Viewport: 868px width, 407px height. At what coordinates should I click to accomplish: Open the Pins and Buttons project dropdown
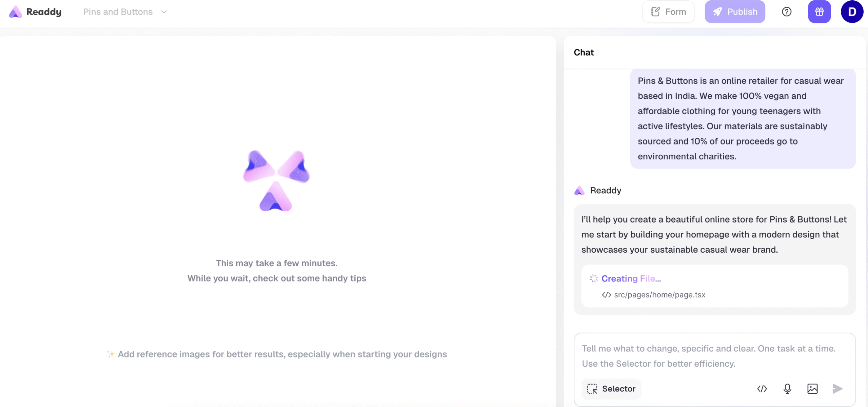(118, 12)
